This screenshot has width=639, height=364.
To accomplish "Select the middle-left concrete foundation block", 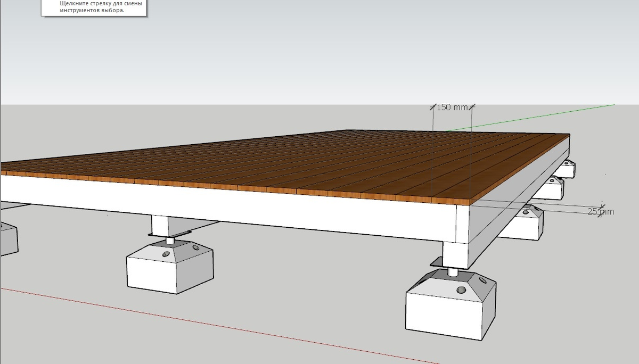I will (x=169, y=266).
